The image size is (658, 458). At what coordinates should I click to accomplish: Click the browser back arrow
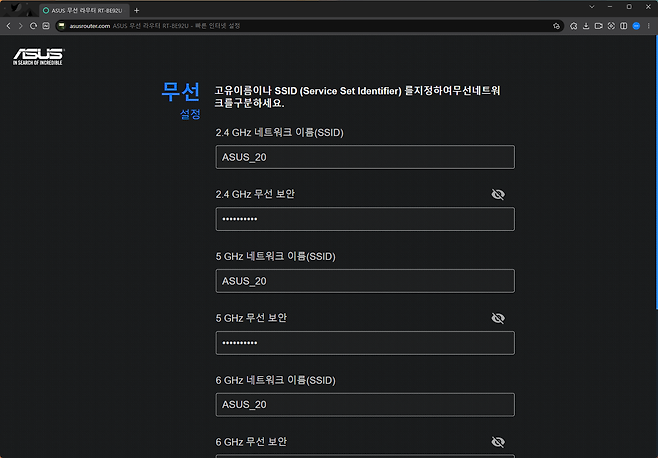(x=8, y=25)
